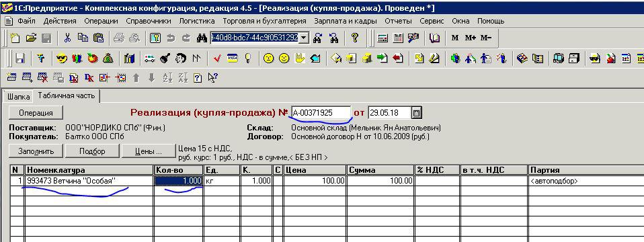Open the Справочники menu
This screenshot has width=644, height=242.
149,21
